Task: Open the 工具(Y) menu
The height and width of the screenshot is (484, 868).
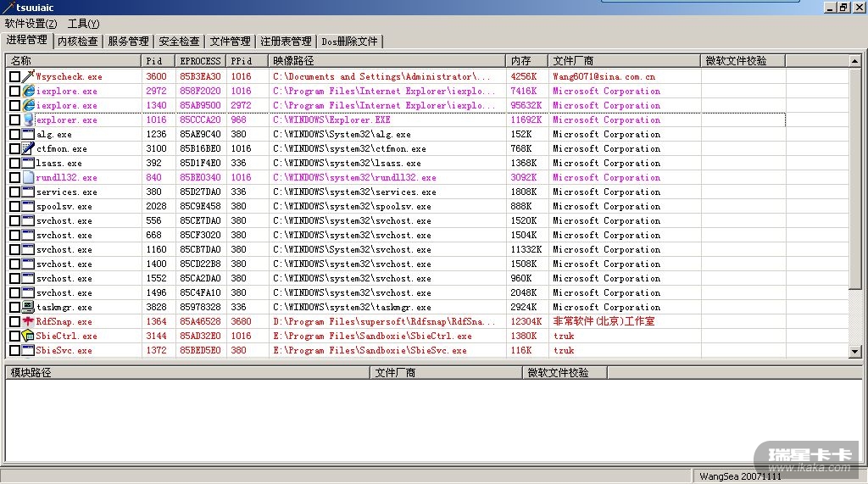Action: point(83,24)
